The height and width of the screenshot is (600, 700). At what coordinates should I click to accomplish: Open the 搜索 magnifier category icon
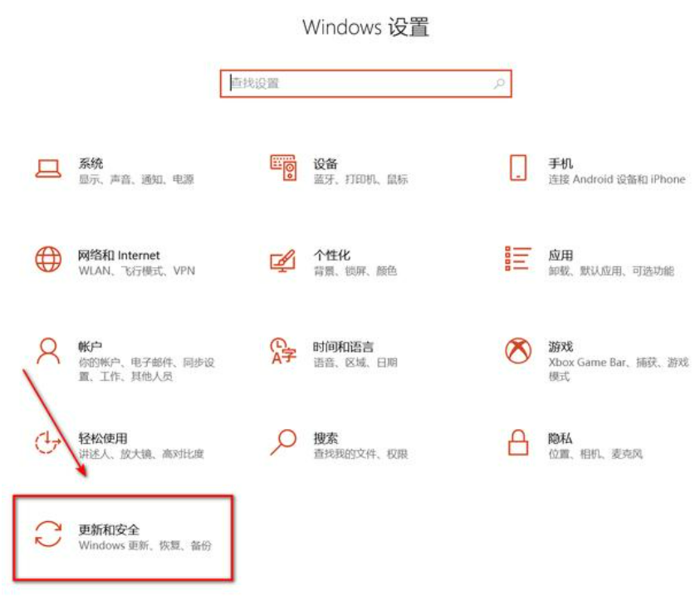coord(283,442)
